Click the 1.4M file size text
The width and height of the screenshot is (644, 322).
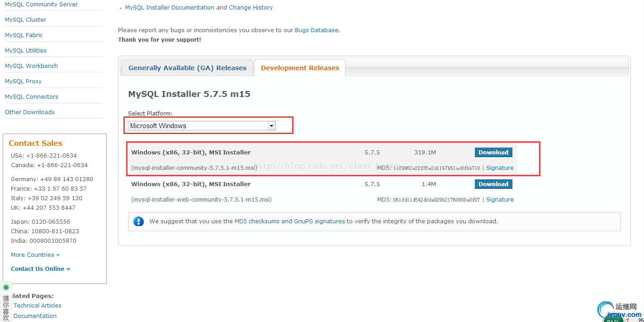pos(428,184)
